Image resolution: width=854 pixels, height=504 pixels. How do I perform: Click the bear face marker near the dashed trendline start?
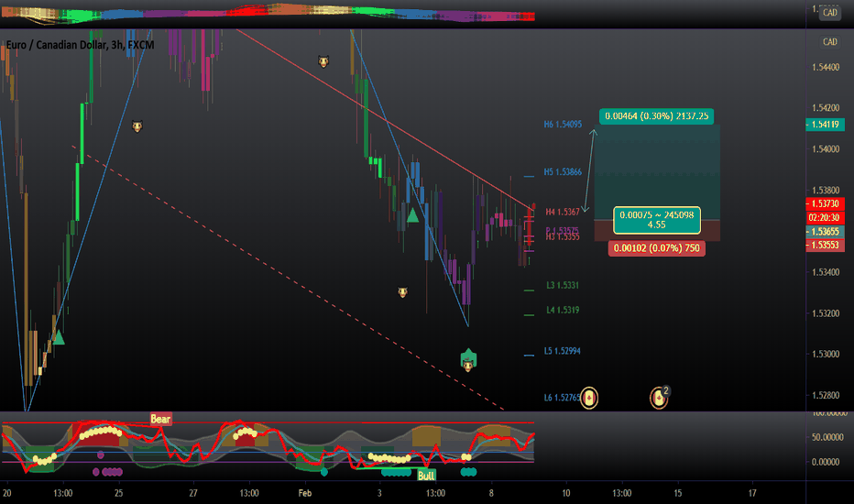click(137, 126)
